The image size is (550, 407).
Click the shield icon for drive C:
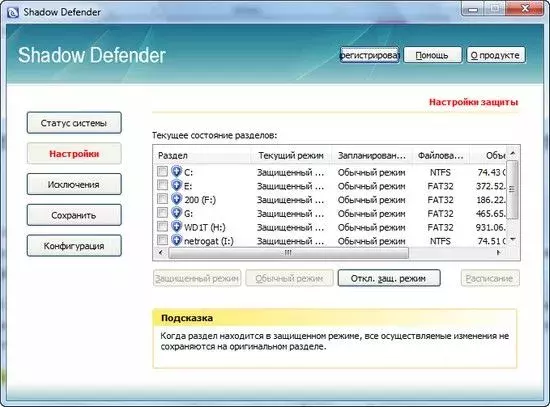click(x=176, y=172)
